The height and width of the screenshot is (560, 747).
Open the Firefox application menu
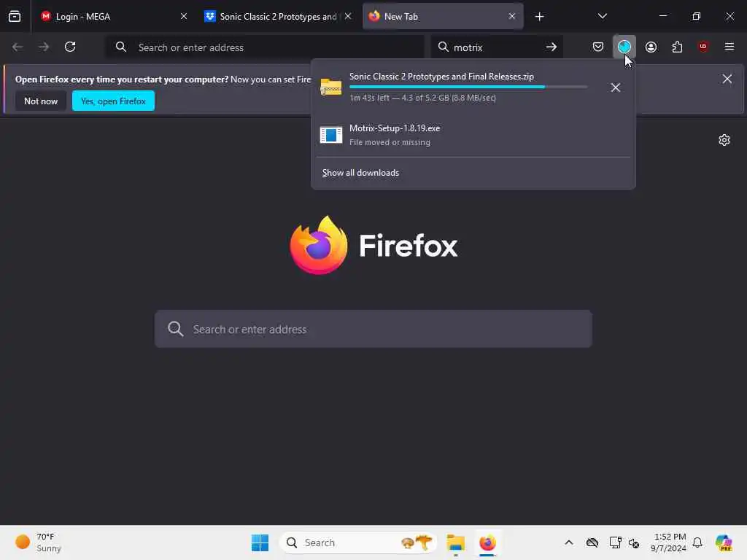tap(729, 47)
